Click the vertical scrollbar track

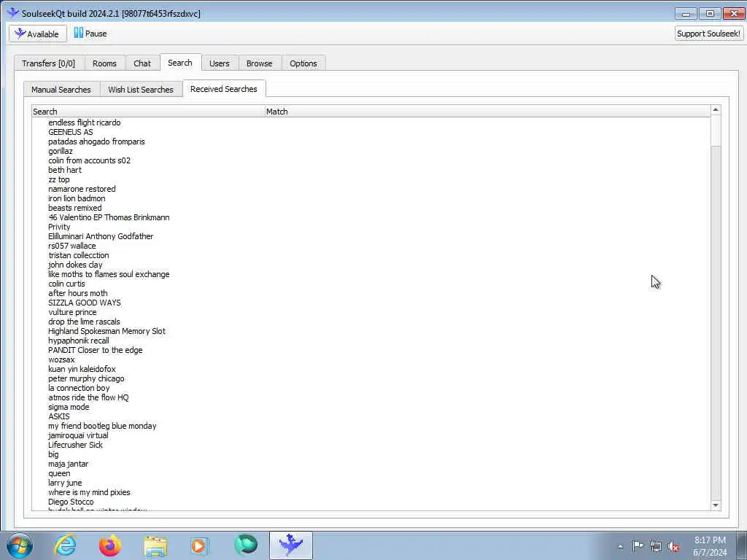point(716,324)
